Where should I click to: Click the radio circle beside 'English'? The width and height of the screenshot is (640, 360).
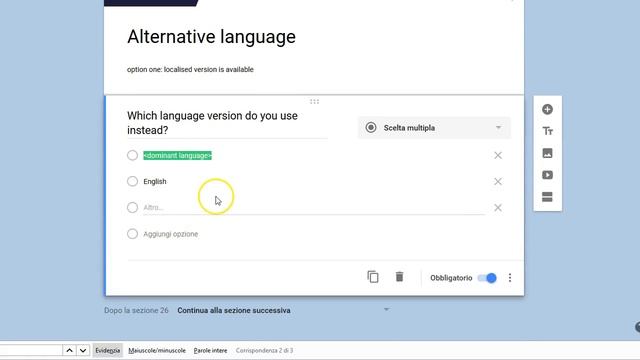(x=132, y=182)
